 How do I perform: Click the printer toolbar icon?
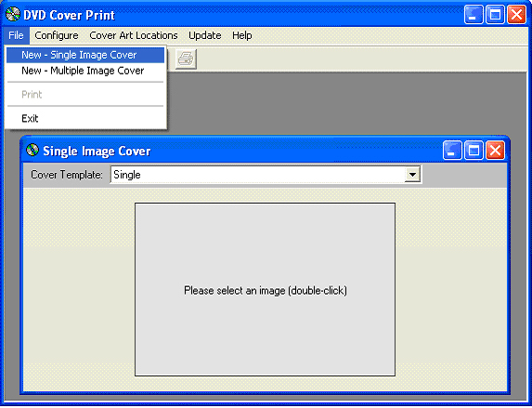[186, 59]
